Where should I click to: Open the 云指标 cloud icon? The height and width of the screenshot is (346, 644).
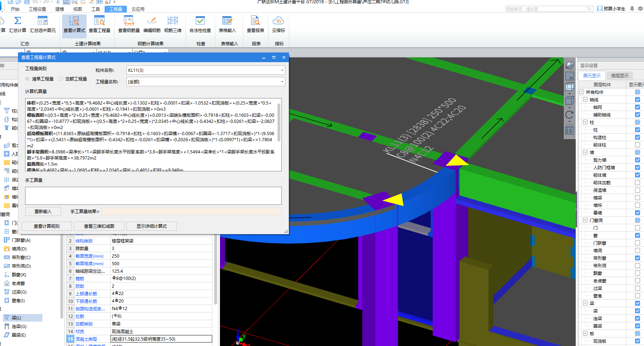tap(279, 21)
